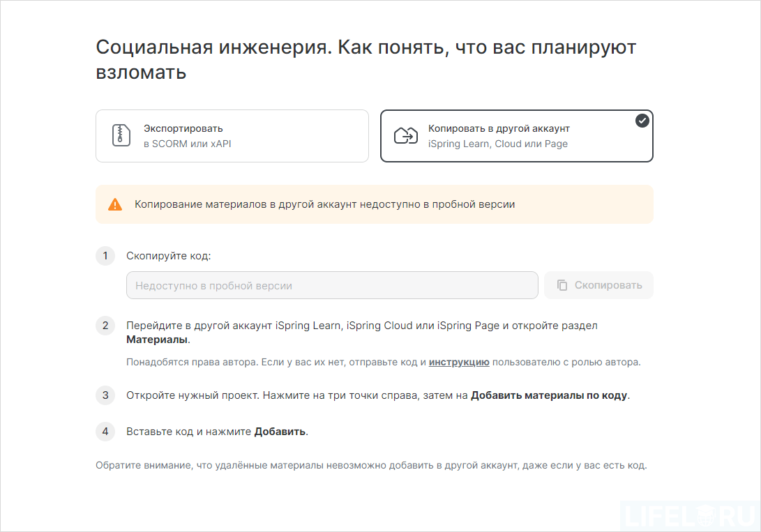Click the step 2 number circle

click(x=105, y=326)
